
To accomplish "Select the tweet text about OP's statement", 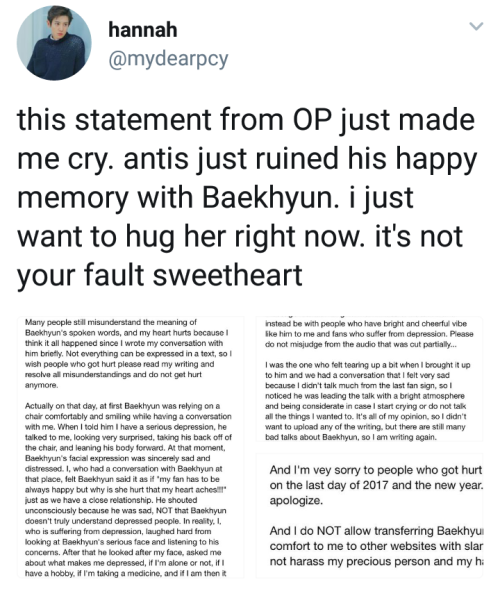I will [247, 197].
